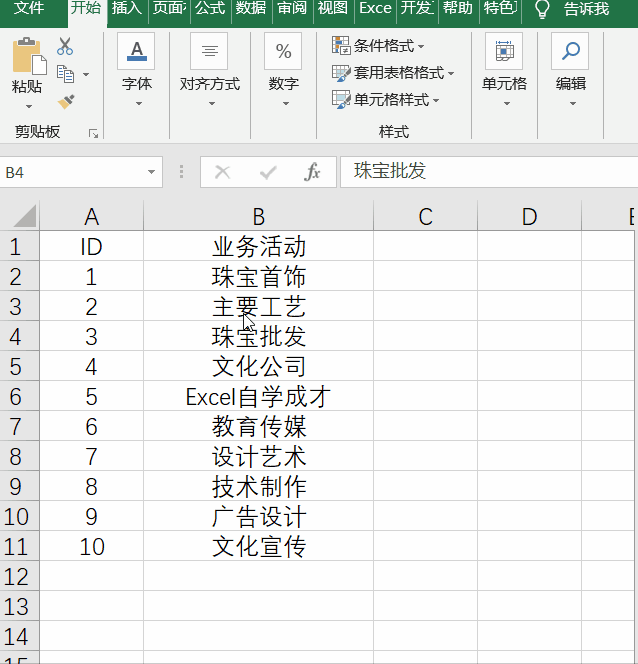
Task: Click the 套用表格格式 icon
Action: click(x=341, y=73)
